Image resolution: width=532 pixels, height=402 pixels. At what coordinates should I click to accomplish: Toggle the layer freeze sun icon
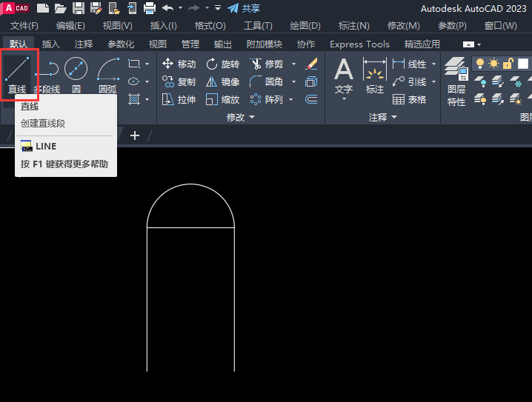493,64
